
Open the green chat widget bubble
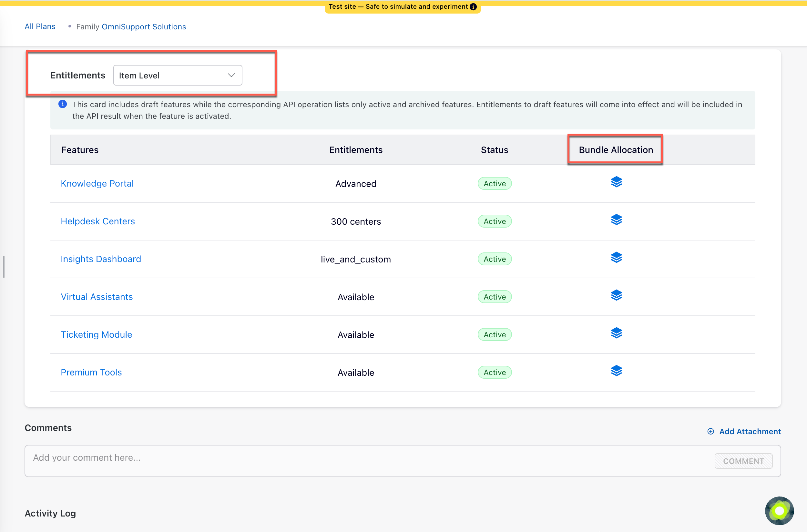[779, 510]
